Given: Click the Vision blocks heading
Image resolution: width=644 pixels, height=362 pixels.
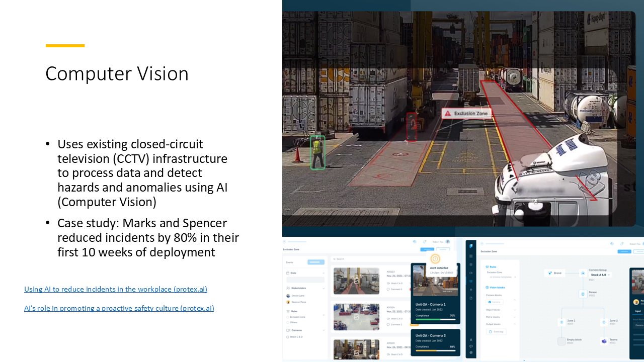Looking at the screenshot, I should pos(495,288).
